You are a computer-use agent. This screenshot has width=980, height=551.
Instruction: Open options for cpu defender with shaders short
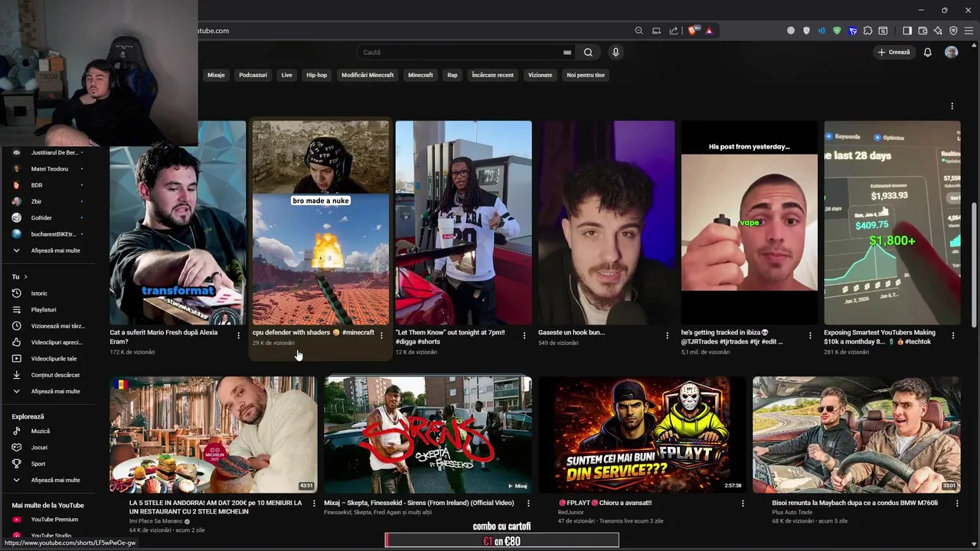click(x=381, y=336)
